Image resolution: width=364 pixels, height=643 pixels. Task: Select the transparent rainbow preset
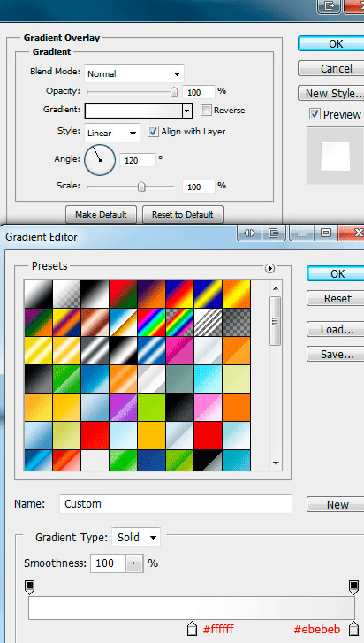pyautogui.click(x=179, y=322)
